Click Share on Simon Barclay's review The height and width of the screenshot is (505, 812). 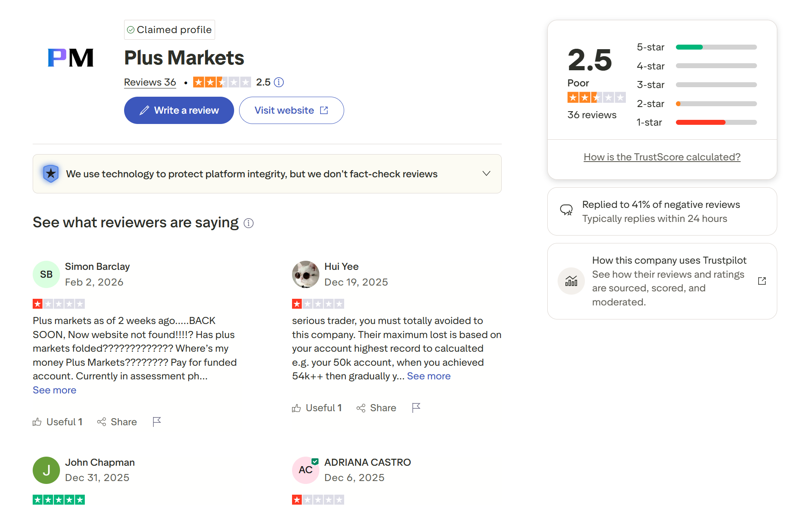tap(117, 422)
